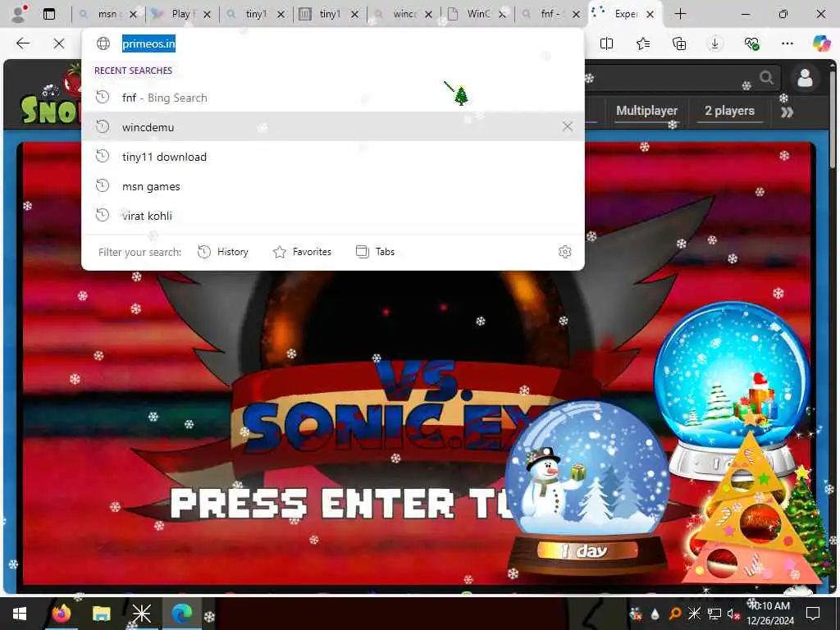Filter search by Favorites
This screenshot has width=840, height=630.
pyautogui.click(x=302, y=252)
